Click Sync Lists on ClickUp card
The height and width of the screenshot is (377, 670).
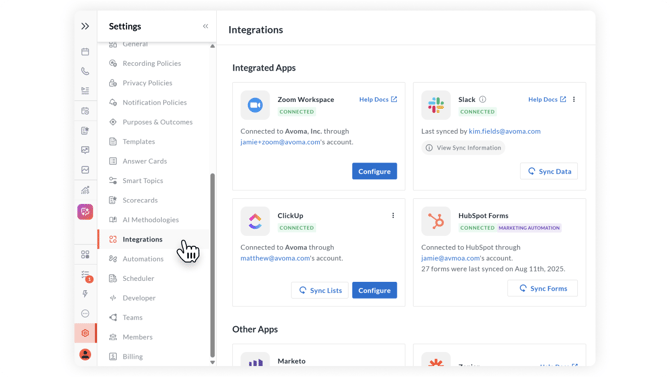pos(320,290)
